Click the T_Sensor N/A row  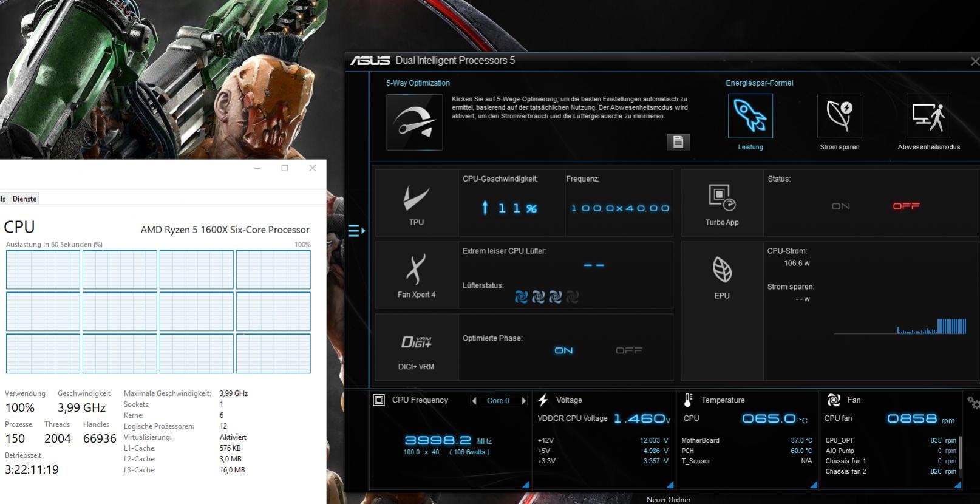click(x=747, y=461)
